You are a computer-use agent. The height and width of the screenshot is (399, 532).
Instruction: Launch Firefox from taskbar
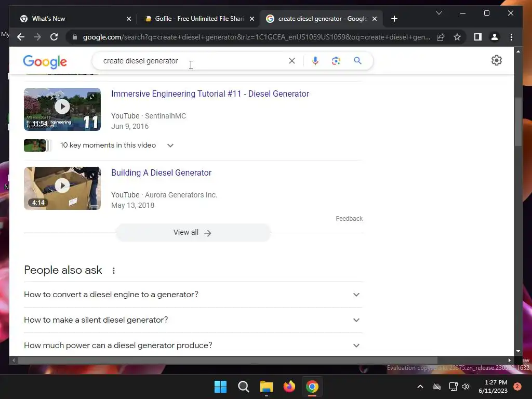tap(289, 387)
